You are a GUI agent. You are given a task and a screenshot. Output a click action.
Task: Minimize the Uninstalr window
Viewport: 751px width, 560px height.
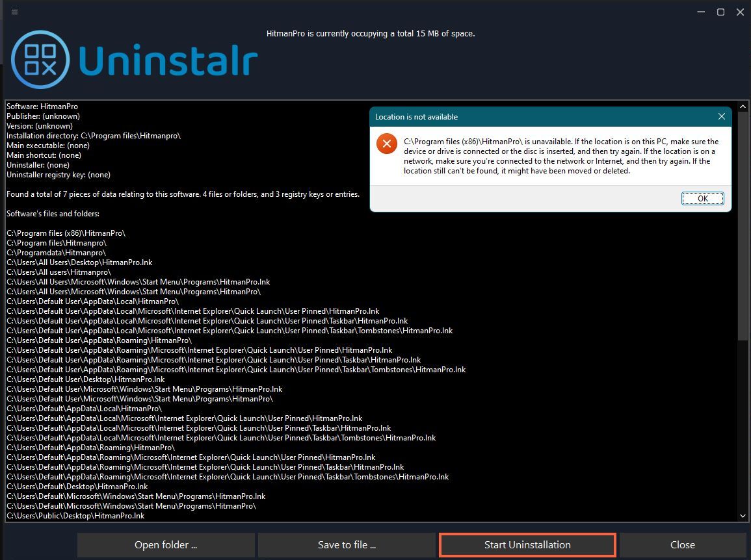pos(701,12)
